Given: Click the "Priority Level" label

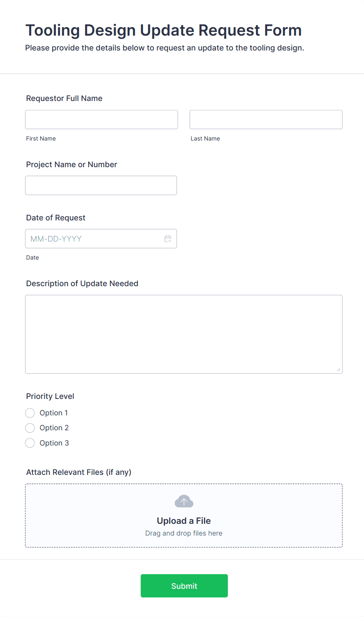Looking at the screenshot, I should click(x=50, y=396).
